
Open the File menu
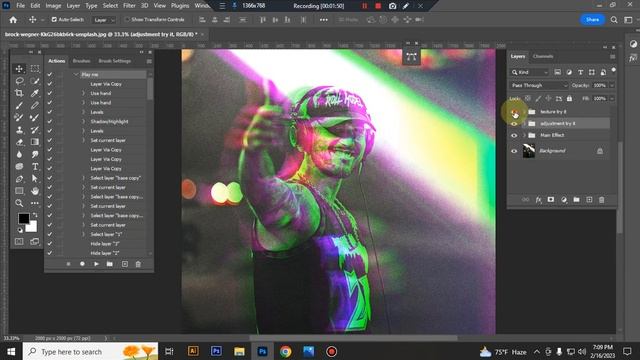20,6
